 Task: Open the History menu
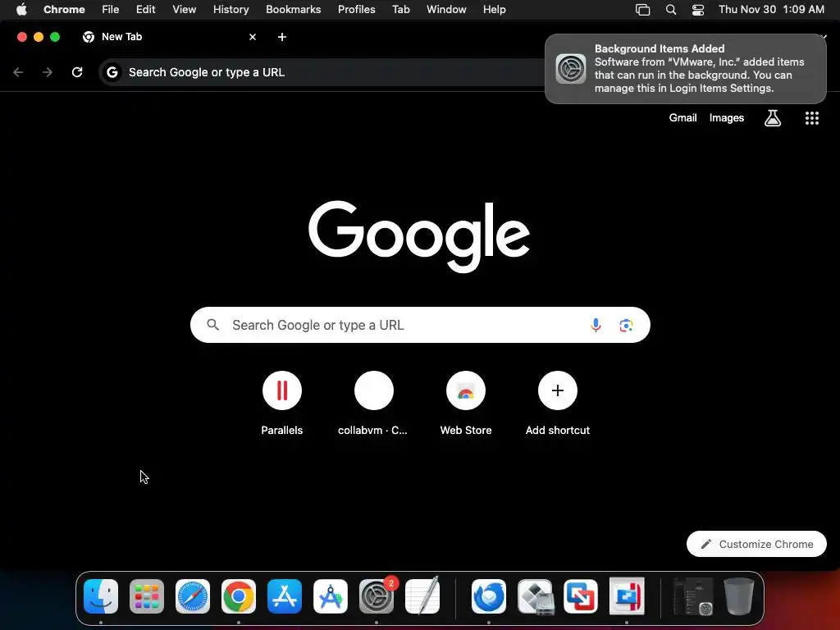click(231, 10)
